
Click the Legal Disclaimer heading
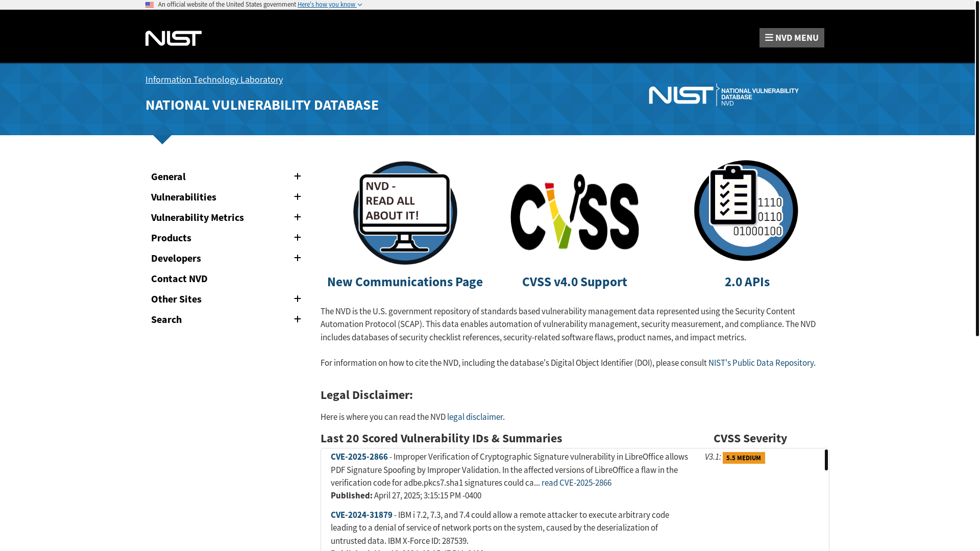pyautogui.click(x=366, y=395)
